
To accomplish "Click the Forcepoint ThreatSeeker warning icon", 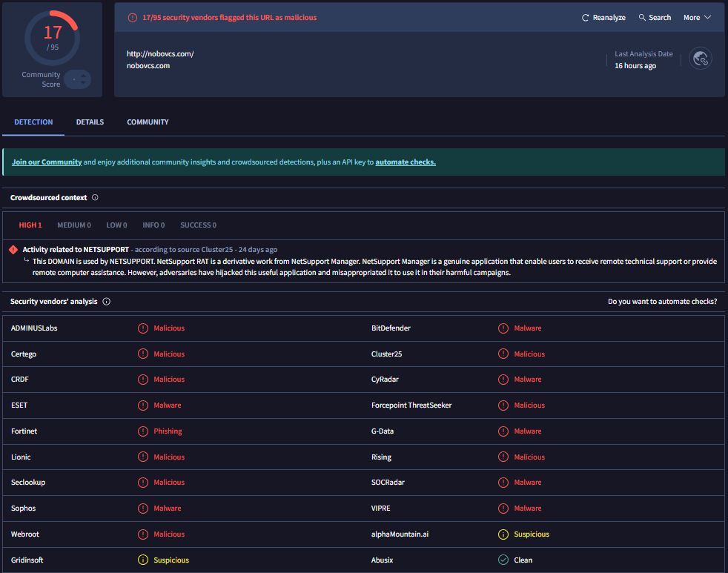I will tap(503, 405).
